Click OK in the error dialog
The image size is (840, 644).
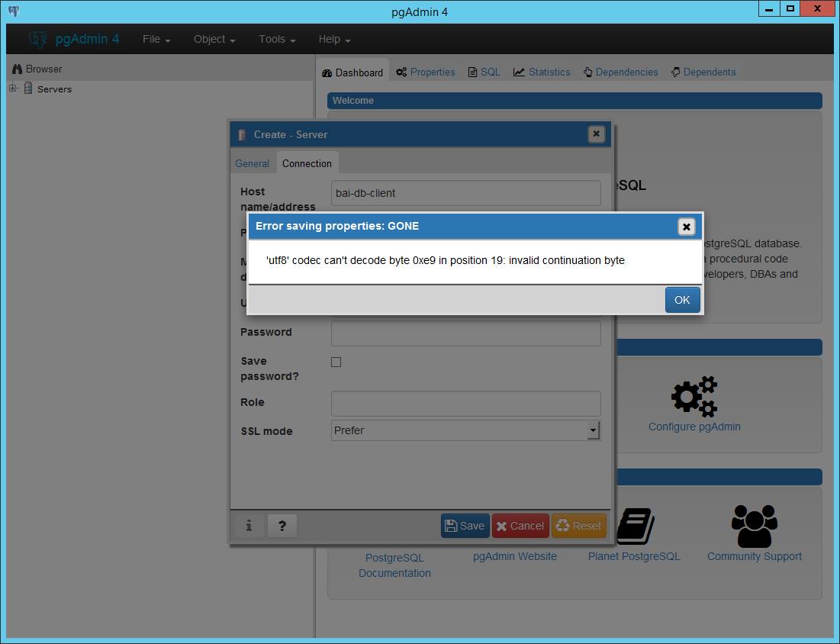point(682,300)
